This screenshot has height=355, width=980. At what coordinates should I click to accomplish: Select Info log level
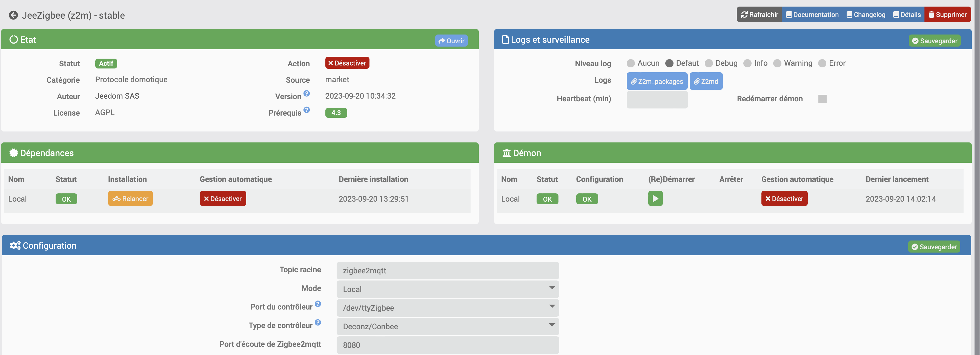click(x=747, y=63)
